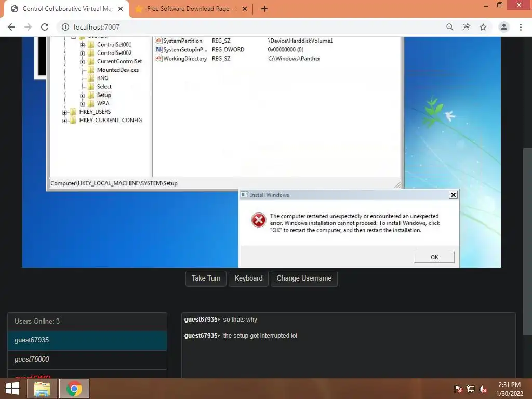Expand the ControlSet002 registry key
This screenshot has width=532, height=399.
point(83,54)
